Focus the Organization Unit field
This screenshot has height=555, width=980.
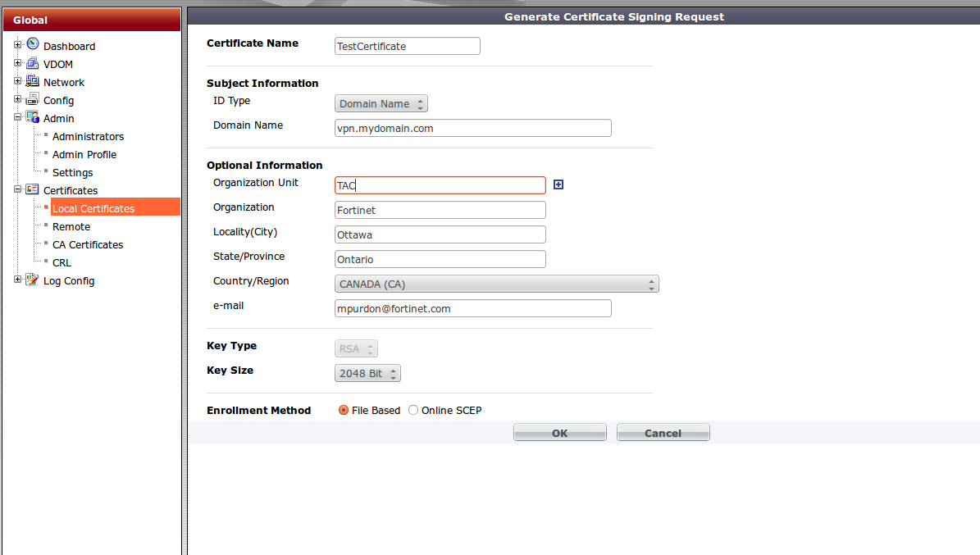coord(440,185)
